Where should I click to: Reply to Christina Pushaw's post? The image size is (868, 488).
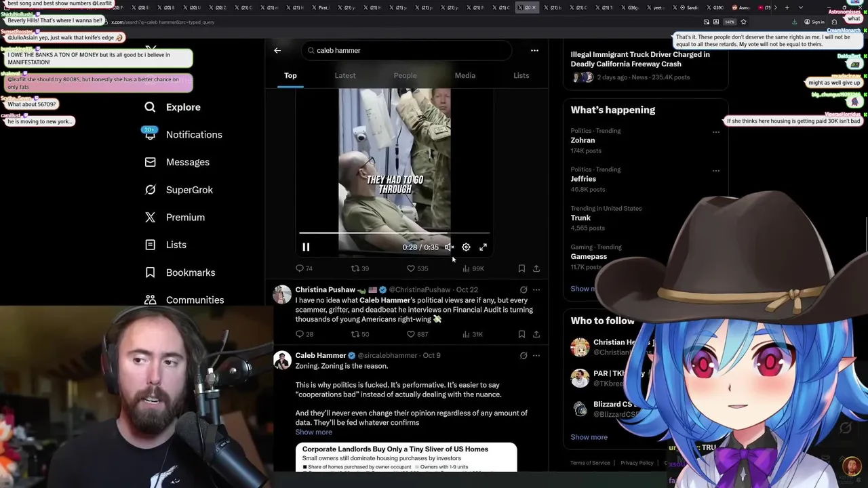pos(304,334)
